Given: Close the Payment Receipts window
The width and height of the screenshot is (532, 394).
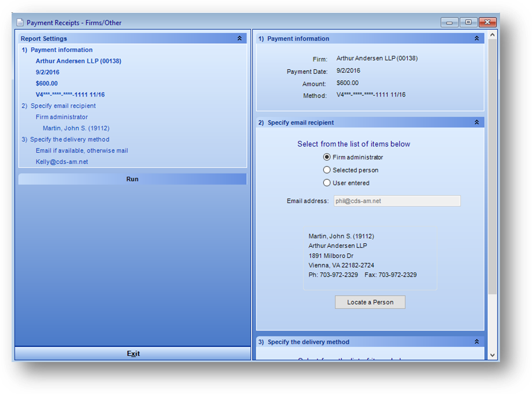Looking at the screenshot, I should [488, 23].
